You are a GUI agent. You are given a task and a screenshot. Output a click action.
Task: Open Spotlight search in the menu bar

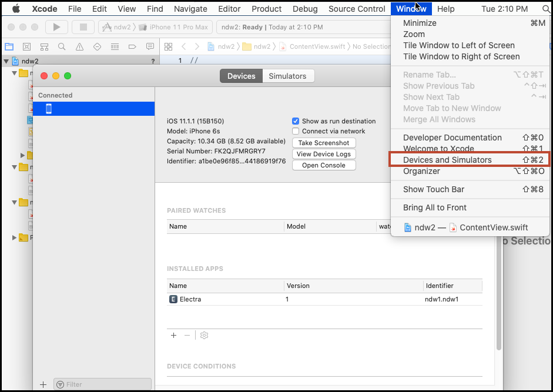[547, 9]
